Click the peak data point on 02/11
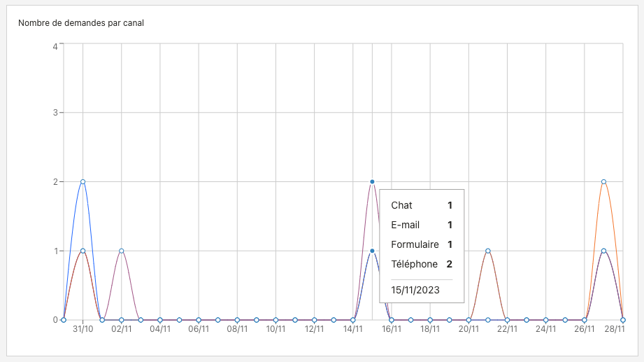Image resolution: width=644 pixels, height=362 pixels. point(122,251)
